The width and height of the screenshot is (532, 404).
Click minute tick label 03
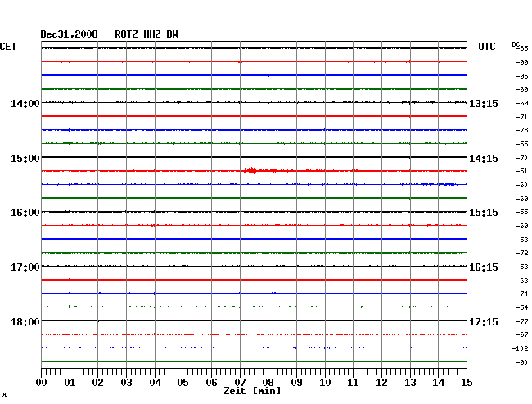[126, 382]
